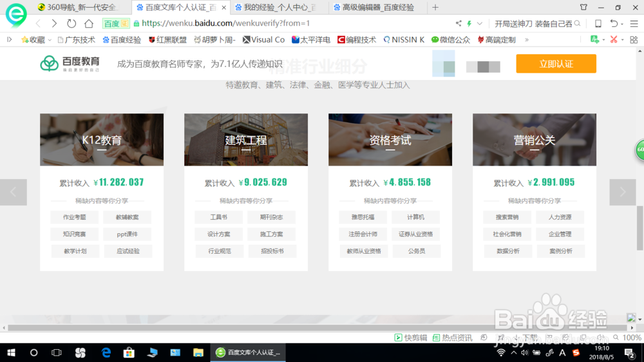Click the 工具书 tag
644x362 pixels.
pyautogui.click(x=218, y=217)
